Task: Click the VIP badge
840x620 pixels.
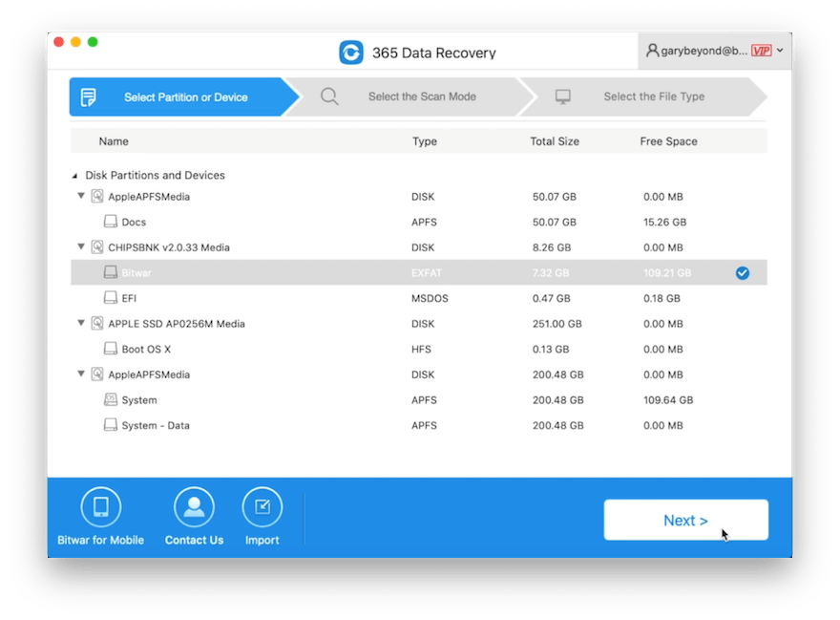Action: point(762,51)
